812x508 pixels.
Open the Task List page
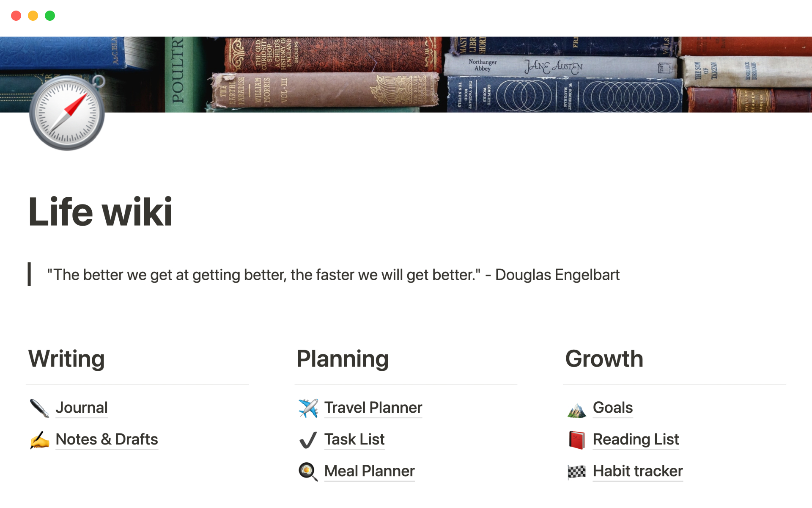[354, 439]
